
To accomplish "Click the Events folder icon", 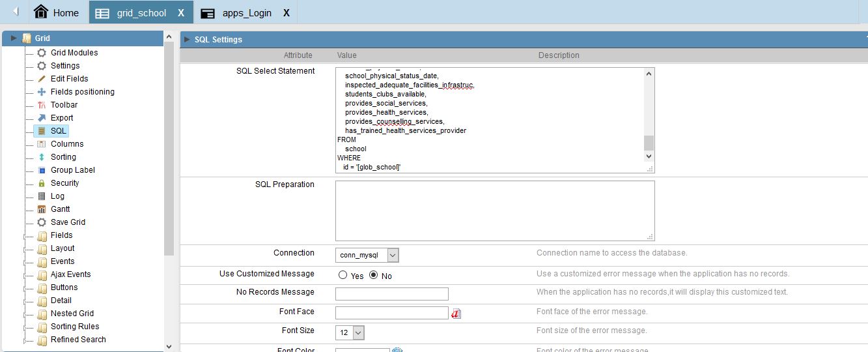I will coord(42,261).
